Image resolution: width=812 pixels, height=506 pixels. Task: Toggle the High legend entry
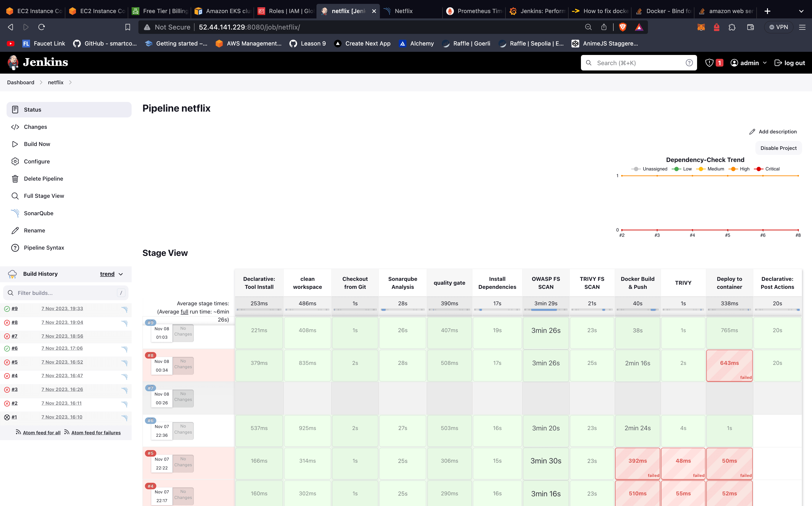tap(739, 169)
